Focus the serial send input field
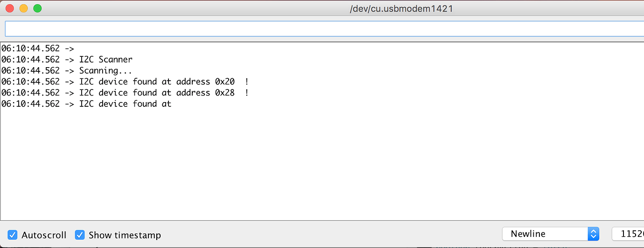 coord(322,28)
